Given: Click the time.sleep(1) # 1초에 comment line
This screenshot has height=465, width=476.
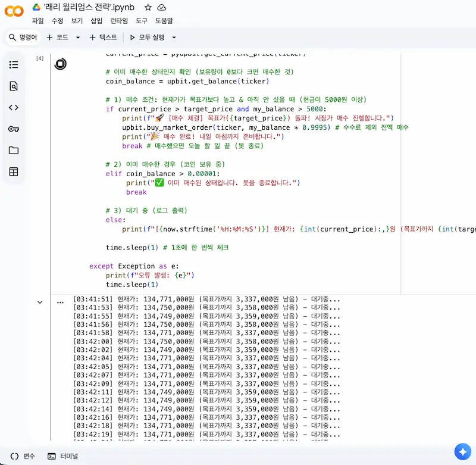Looking at the screenshot, I should point(167,248).
